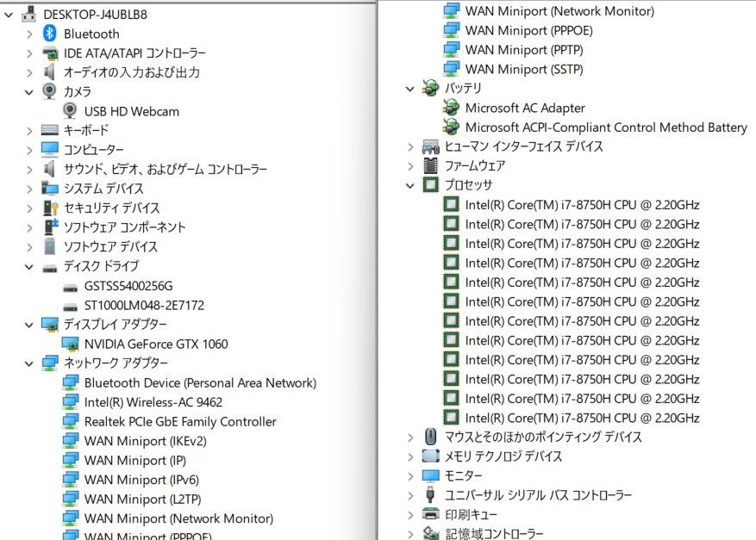Expand the ファームウェア category
Screen dimensions: 756x540
point(410,166)
